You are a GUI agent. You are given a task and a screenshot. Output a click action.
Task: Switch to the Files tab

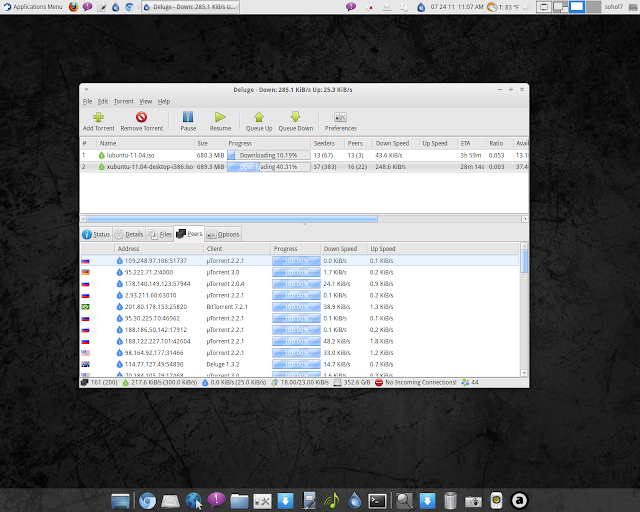pyautogui.click(x=160, y=234)
